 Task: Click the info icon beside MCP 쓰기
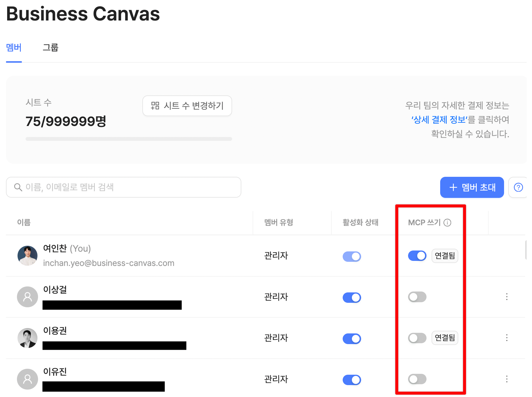[x=447, y=223]
